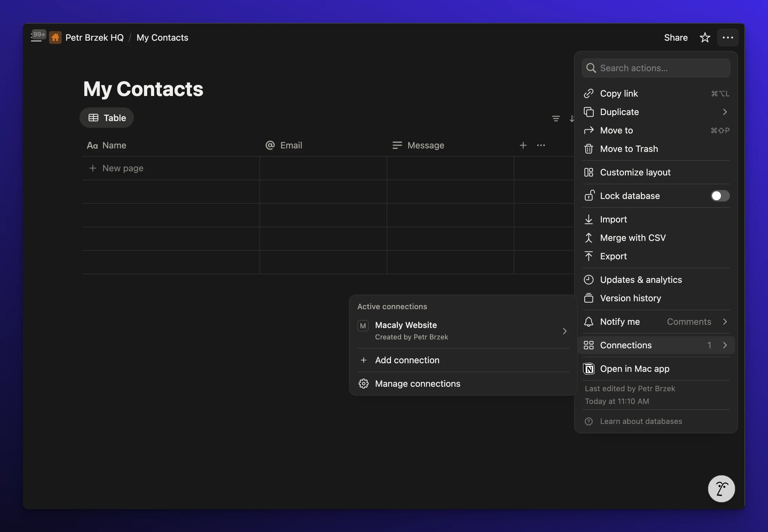This screenshot has width=768, height=532.
Task: Switch to the Table view tab
Action: coord(106,117)
